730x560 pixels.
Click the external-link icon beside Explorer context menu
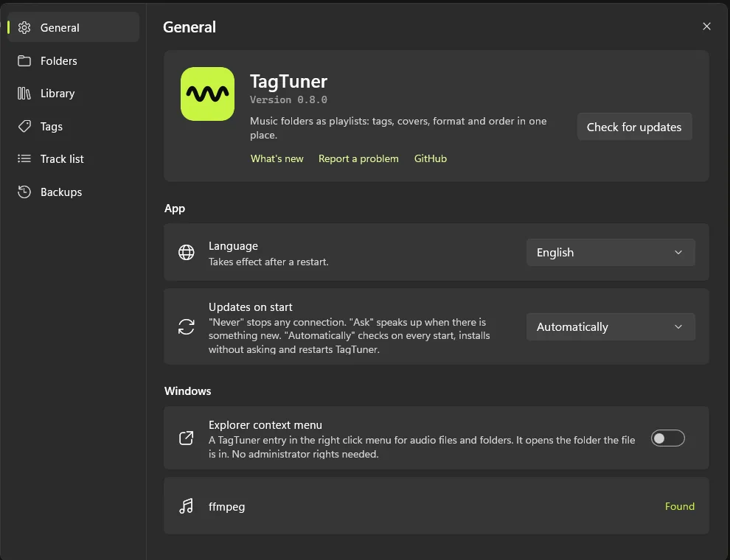tap(187, 438)
